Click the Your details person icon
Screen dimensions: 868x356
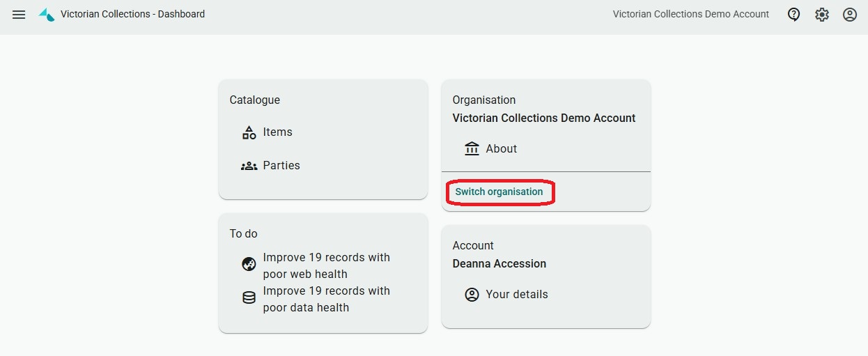tap(472, 295)
